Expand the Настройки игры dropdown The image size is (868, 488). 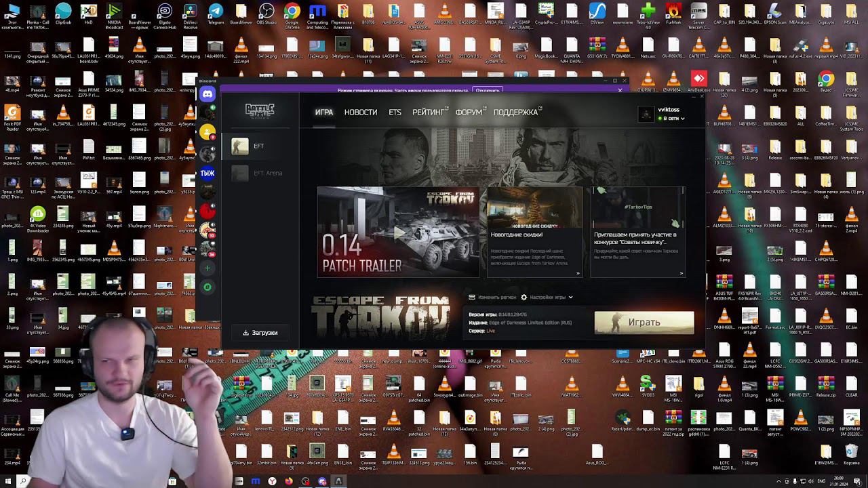tap(547, 297)
